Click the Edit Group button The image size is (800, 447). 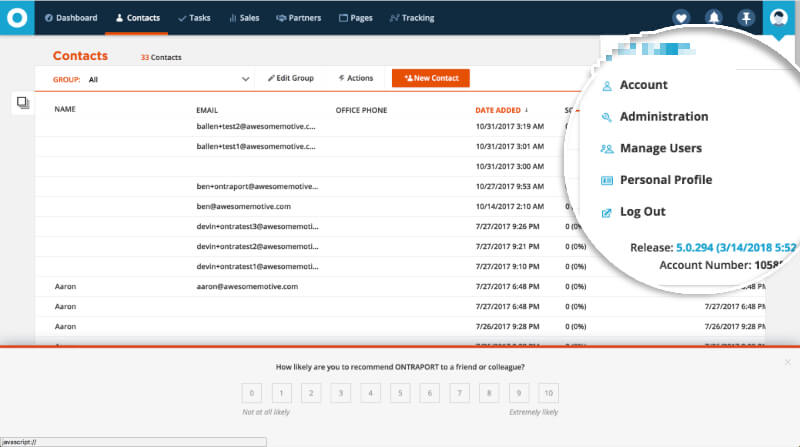click(291, 78)
